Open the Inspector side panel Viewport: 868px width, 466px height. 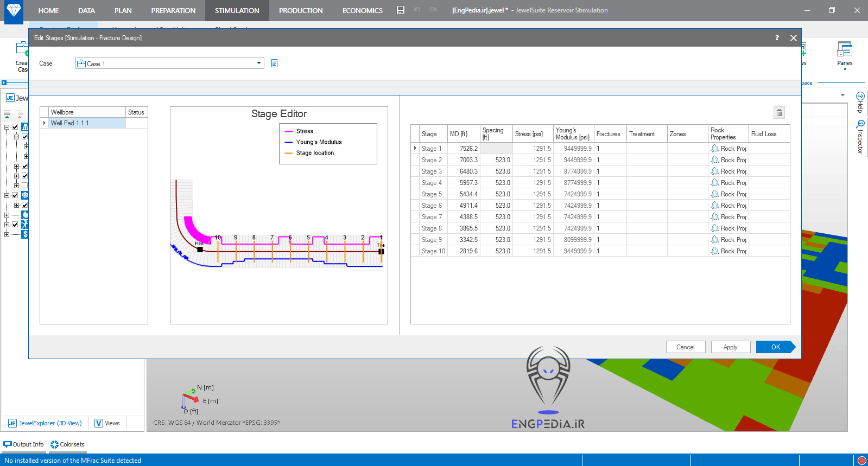[x=860, y=137]
